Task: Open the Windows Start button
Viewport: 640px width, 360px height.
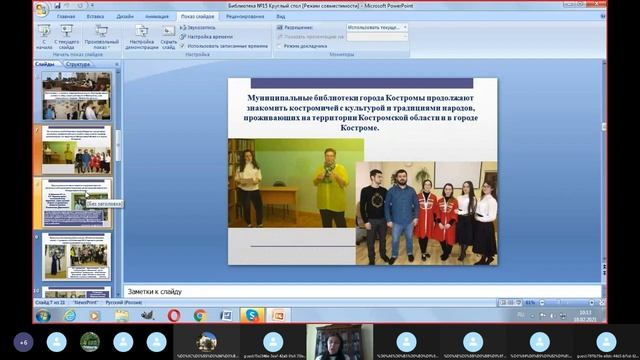Action: pyautogui.click(x=43, y=316)
